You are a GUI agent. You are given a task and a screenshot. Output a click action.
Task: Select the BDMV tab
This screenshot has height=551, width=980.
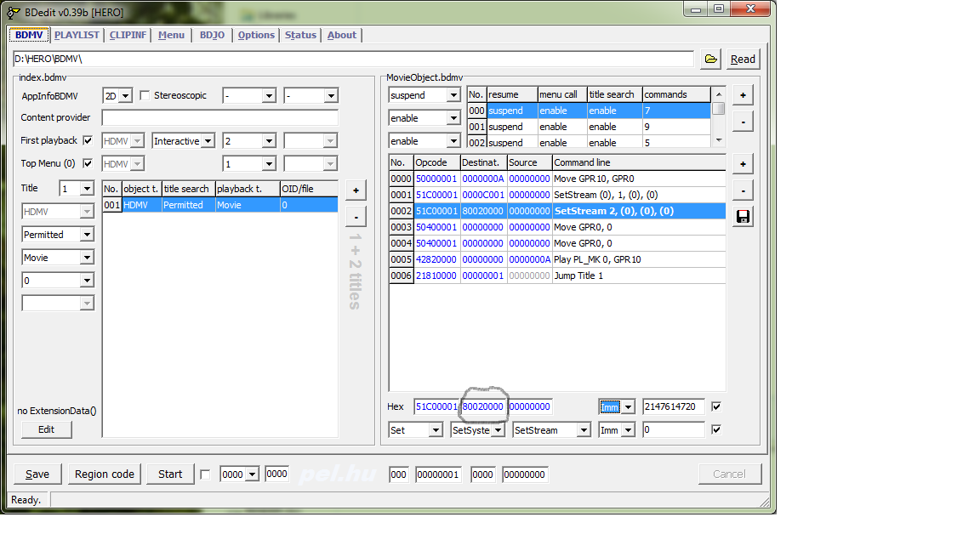click(x=30, y=35)
